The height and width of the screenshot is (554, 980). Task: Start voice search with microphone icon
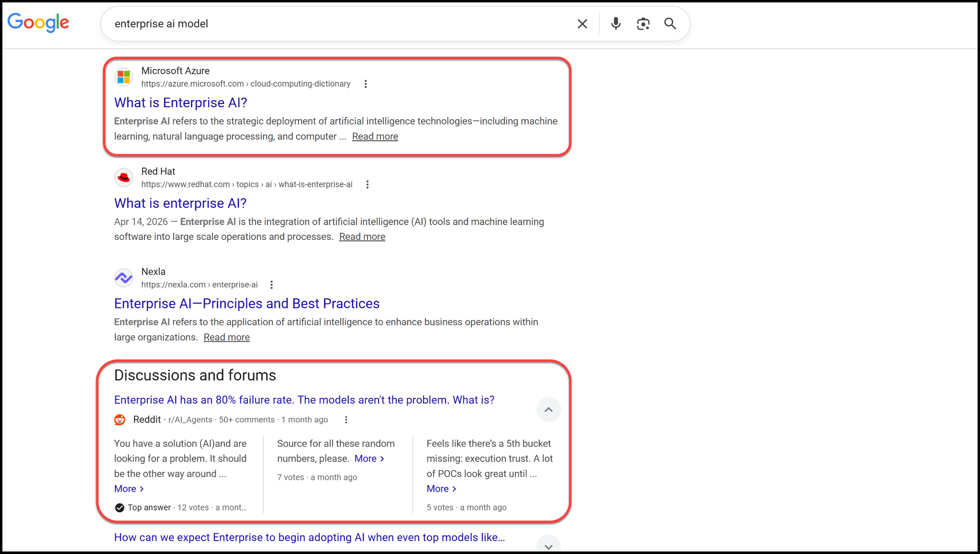pos(616,23)
